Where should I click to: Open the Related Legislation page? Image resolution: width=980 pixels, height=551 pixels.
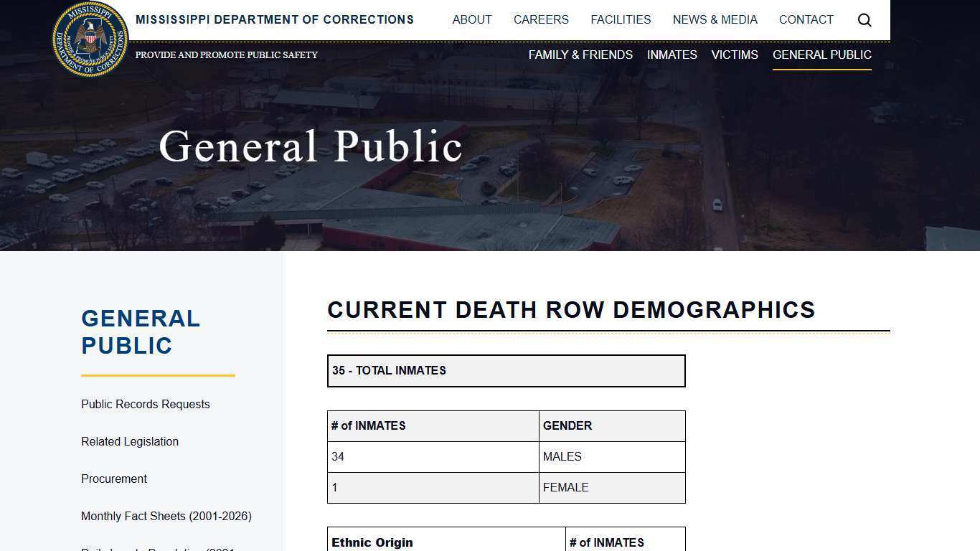point(130,441)
